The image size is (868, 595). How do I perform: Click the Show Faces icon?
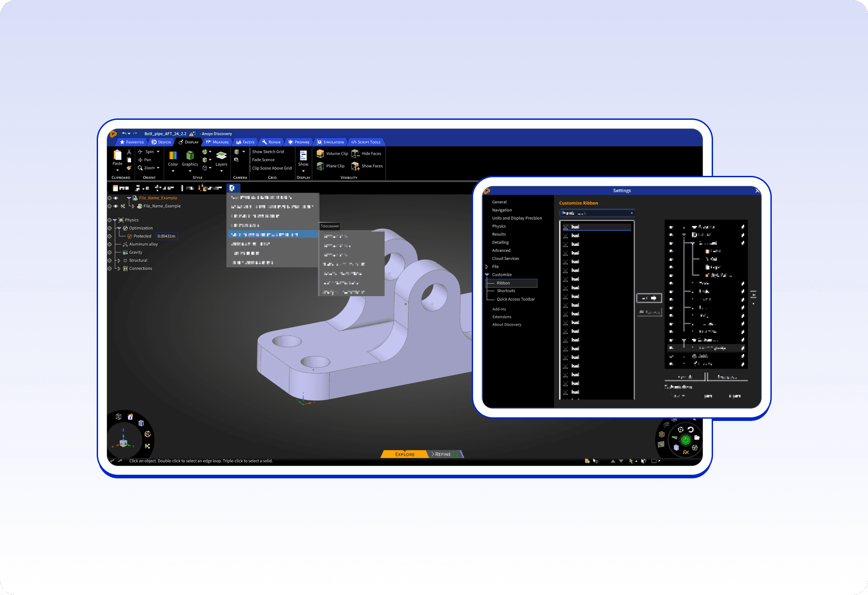point(356,166)
